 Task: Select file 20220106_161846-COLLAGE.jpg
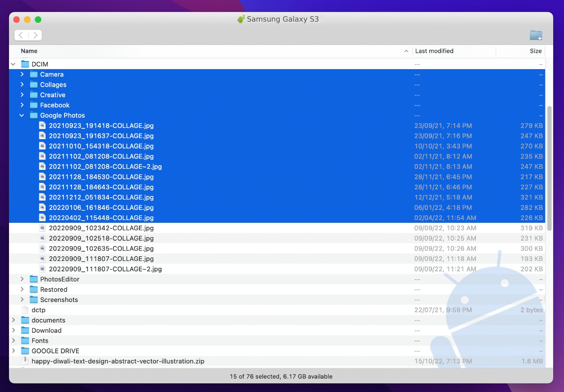coord(101,207)
